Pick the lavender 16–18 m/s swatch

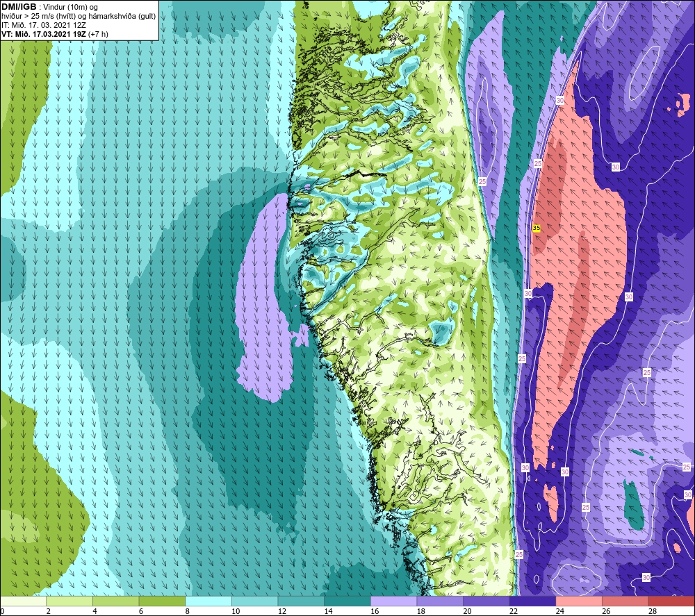(393, 601)
